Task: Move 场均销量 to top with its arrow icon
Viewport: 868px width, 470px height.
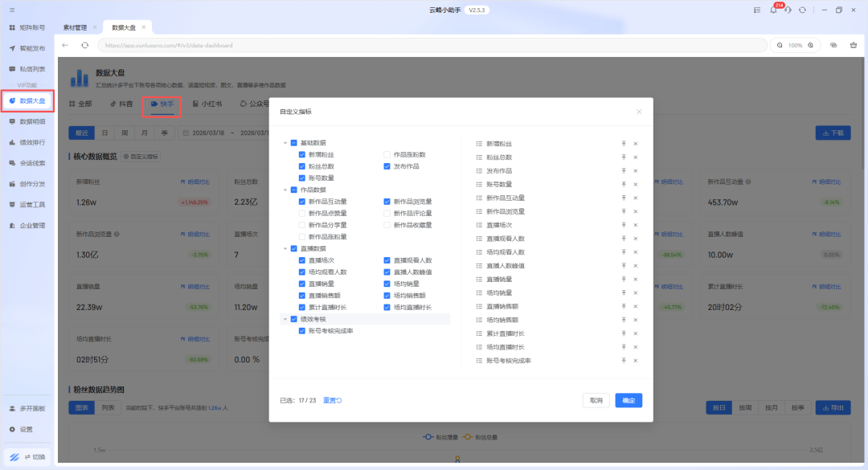Action: pyautogui.click(x=624, y=292)
